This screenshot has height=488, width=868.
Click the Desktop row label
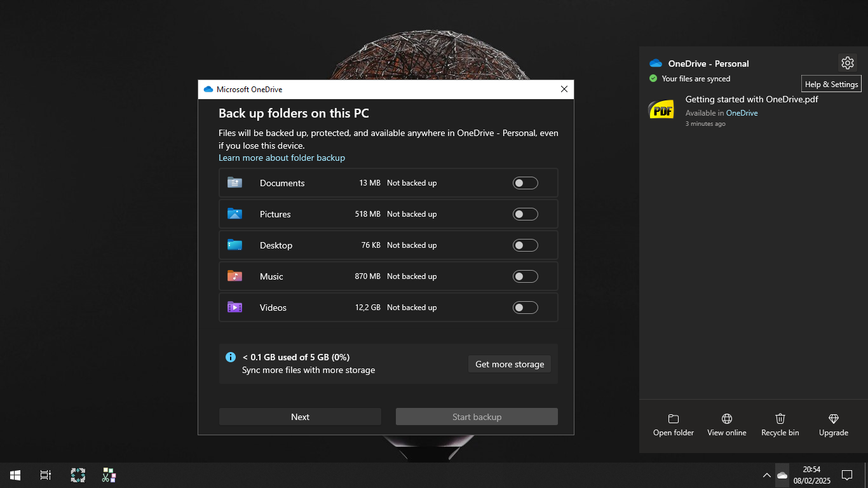click(x=276, y=245)
